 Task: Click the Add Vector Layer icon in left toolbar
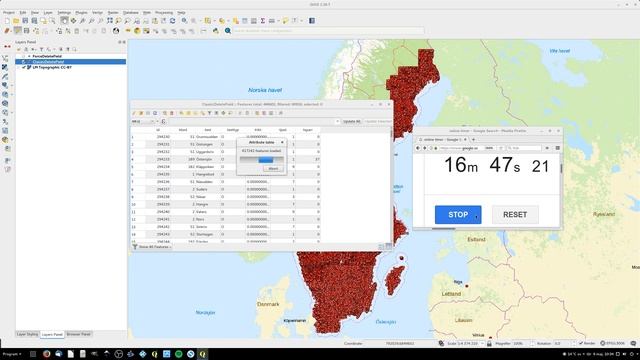click(x=5, y=58)
